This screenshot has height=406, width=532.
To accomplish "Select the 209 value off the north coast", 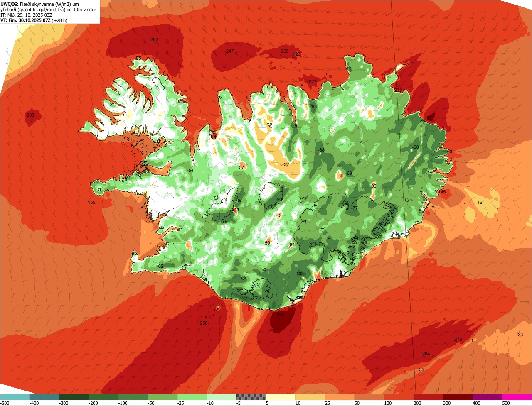I will coord(285,51).
